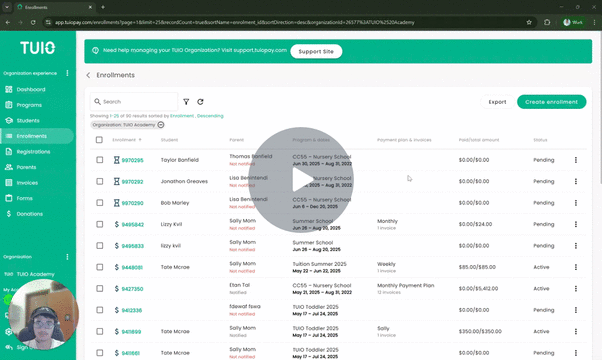Open row menu for enrollment 9448081

[576, 268]
